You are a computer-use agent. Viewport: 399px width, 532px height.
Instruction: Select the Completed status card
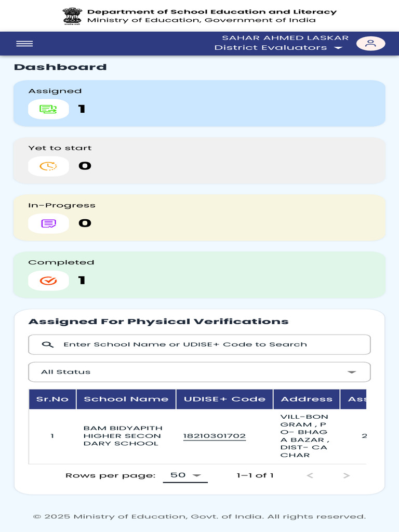(x=199, y=275)
